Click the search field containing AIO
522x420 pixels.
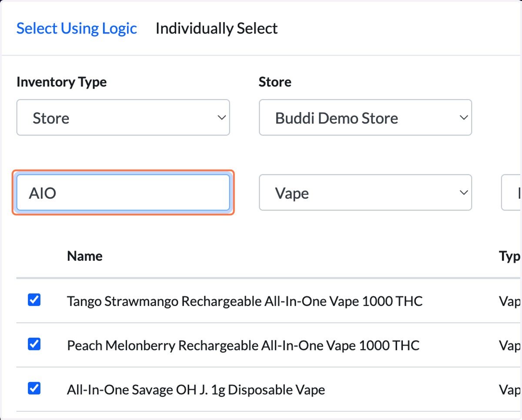click(x=123, y=193)
